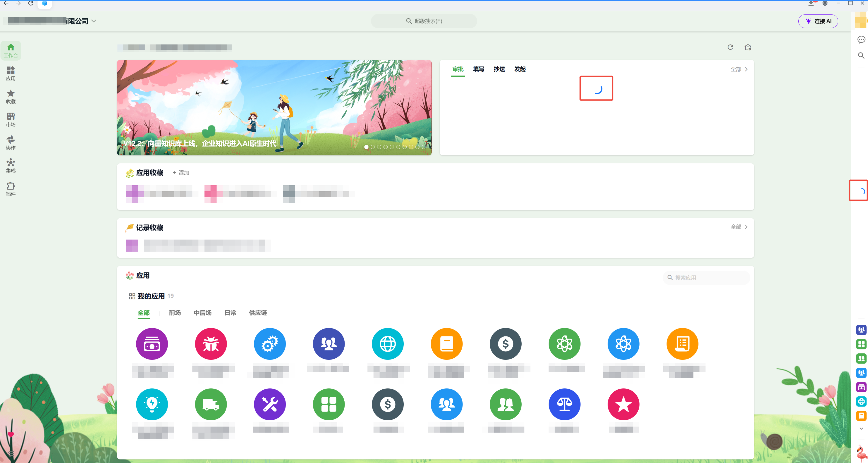
Task: Select the first banner carousel dot
Action: pos(366,147)
